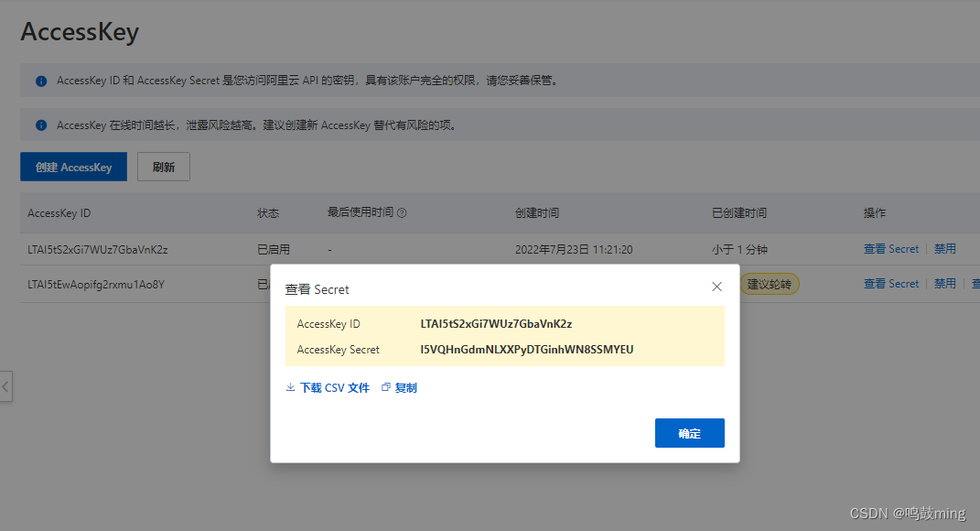Click the info icon on the first notice banner
Viewport: 980px width, 531px height.
[41, 81]
